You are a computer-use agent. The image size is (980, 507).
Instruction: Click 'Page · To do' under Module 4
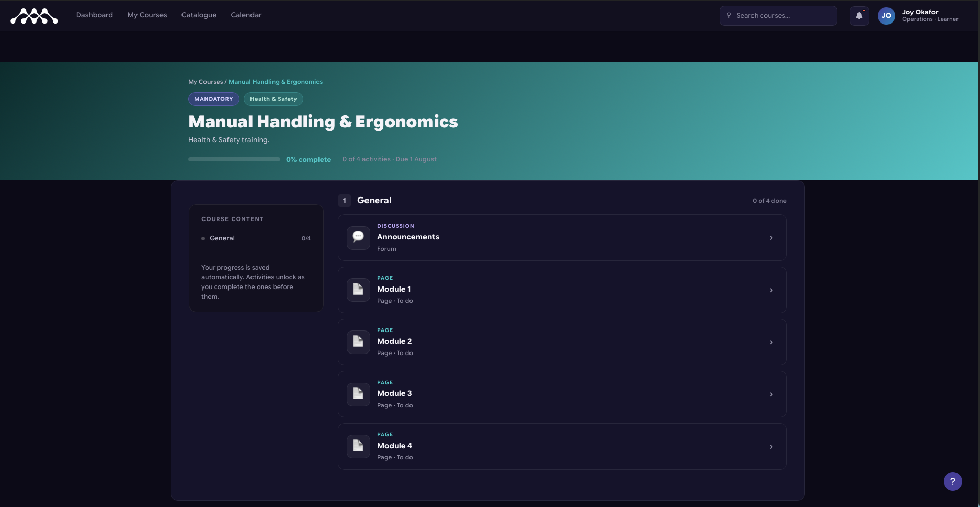395,457
